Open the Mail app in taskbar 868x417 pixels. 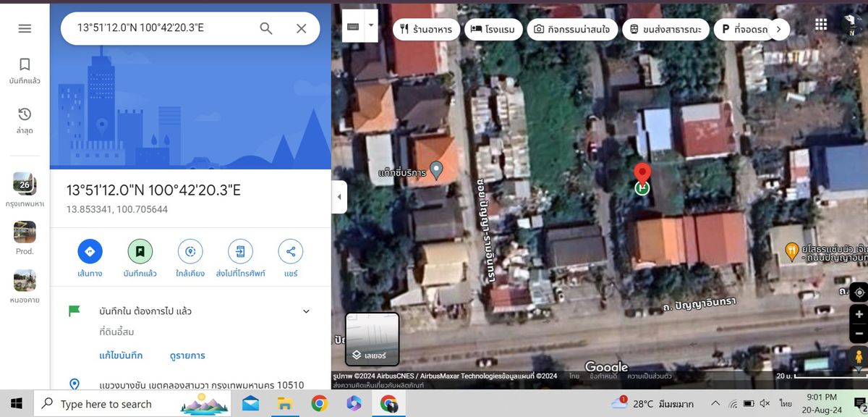[x=250, y=403]
